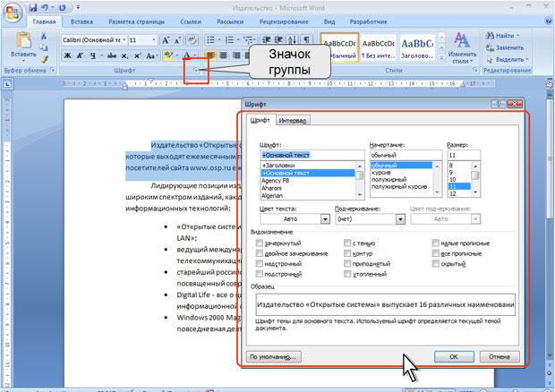This screenshot has width=555, height=392.
Task: Open the highlight color dropdown arrow
Action: 177,55
